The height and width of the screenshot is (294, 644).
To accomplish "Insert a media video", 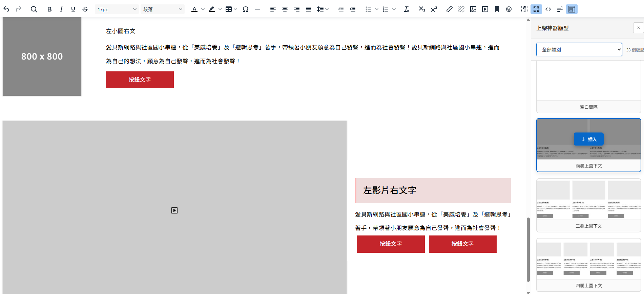I will point(485,9).
